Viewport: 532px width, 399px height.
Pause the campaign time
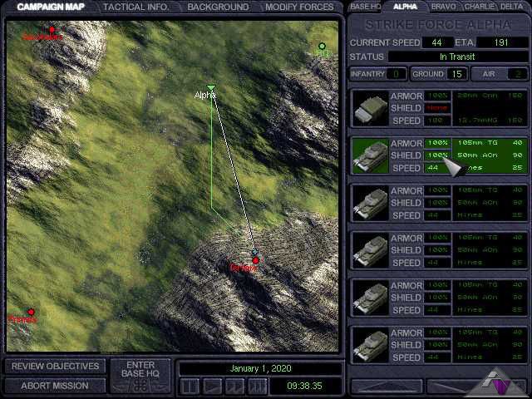[190, 386]
